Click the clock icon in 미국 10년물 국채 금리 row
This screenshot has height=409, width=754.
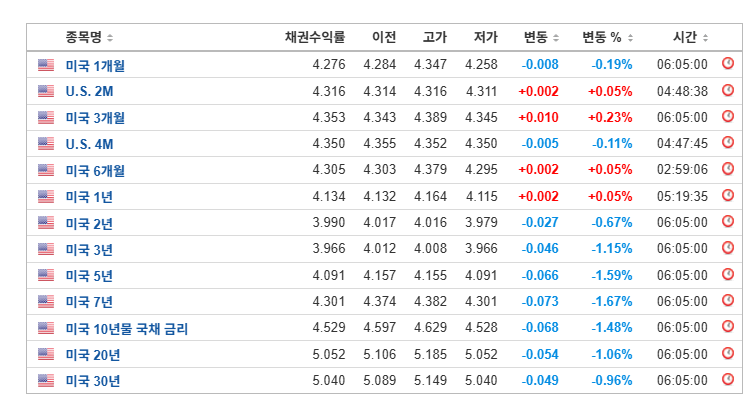(x=728, y=326)
